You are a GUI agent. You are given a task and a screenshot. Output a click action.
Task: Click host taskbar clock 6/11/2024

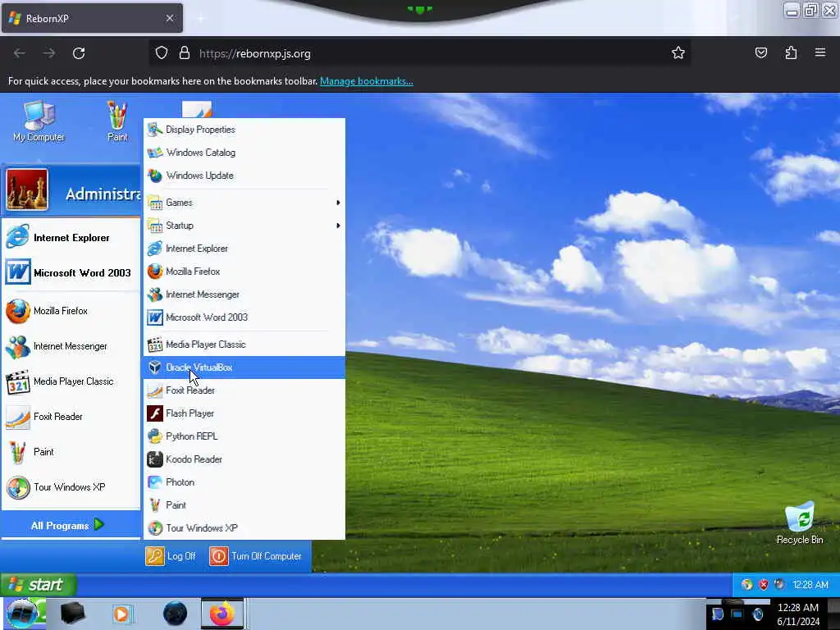click(x=797, y=614)
